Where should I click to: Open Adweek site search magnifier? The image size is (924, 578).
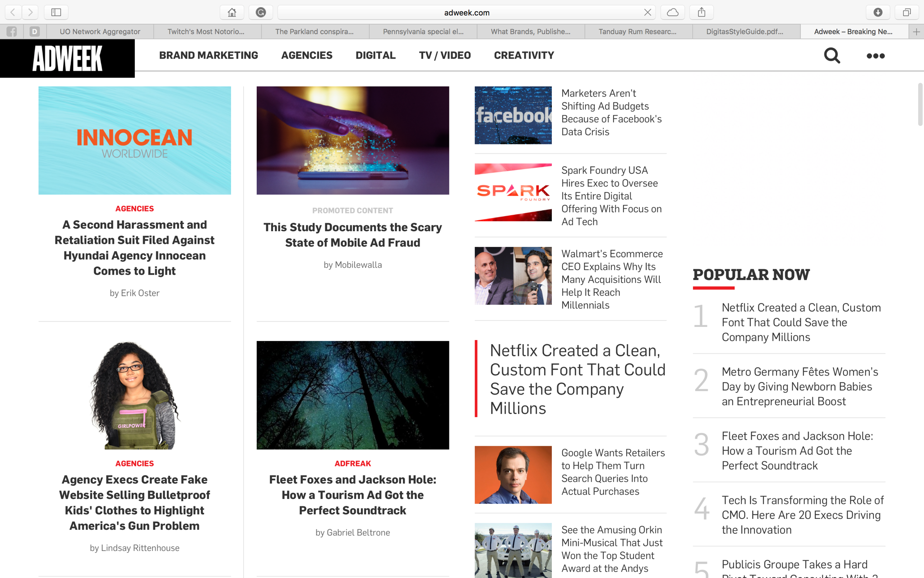coord(832,56)
